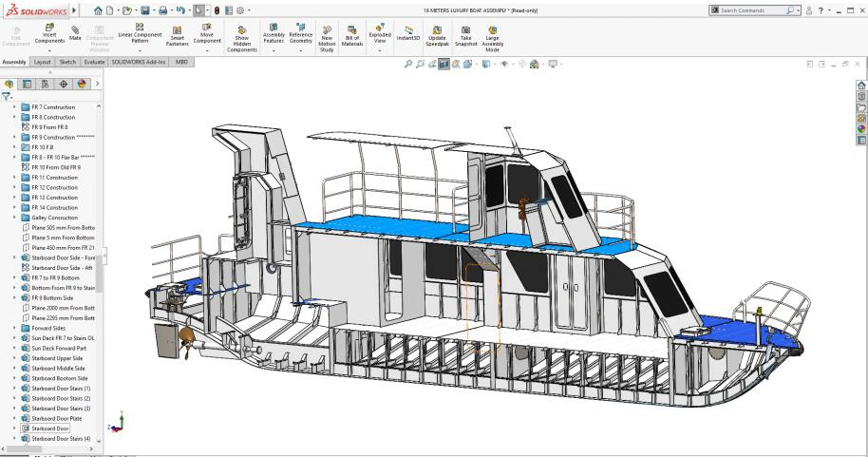Click the Exploded View tool
Screen dimensions: 868x457
coord(380,34)
